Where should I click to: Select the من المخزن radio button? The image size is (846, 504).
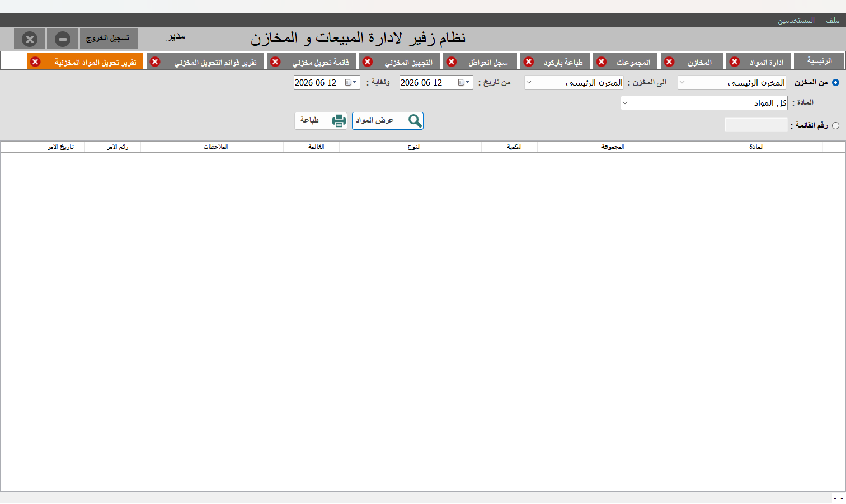coord(835,83)
